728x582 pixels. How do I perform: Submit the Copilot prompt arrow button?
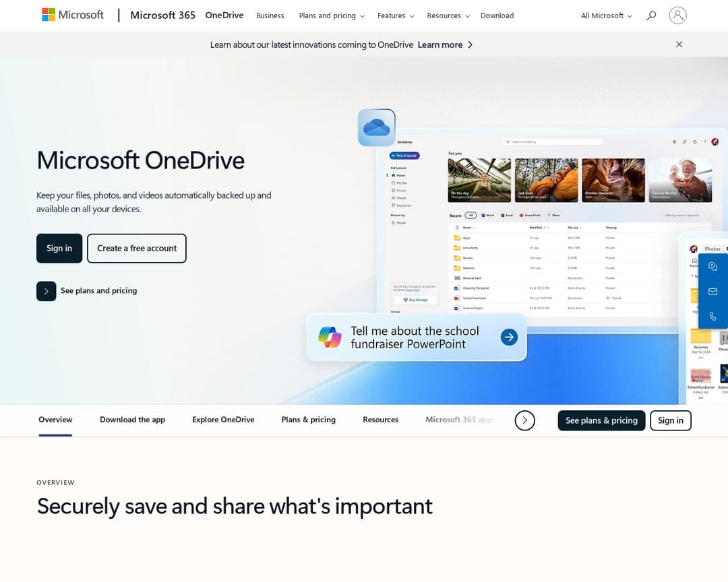tap(509, 337)
